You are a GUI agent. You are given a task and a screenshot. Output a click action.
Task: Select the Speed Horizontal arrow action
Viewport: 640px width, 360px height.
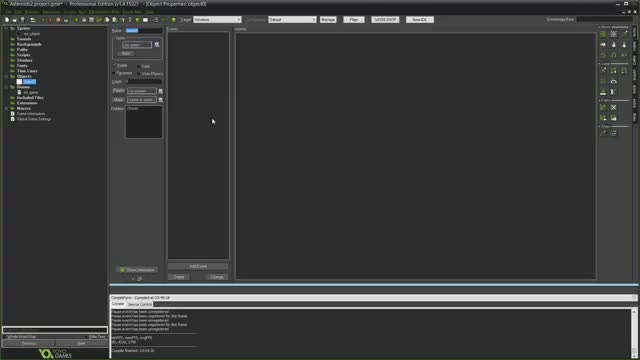tap(603, 45)
